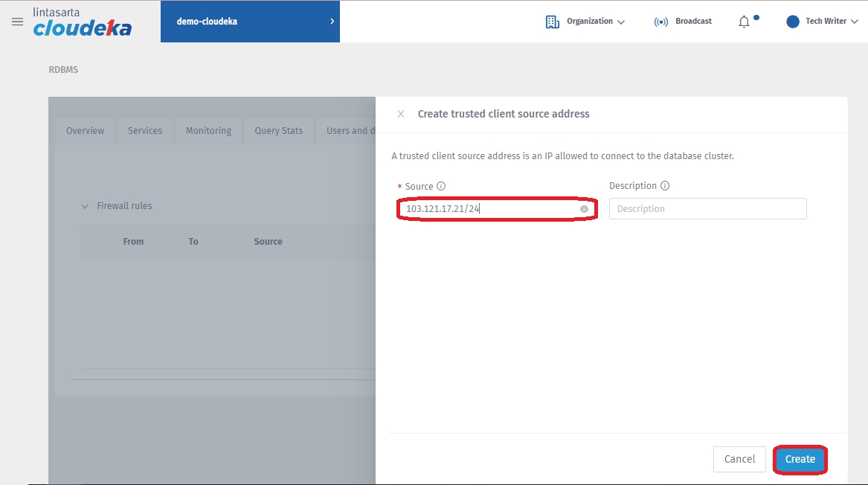
Task: Expand the demo-cloudeka project selector
Action: click(332, 22)
